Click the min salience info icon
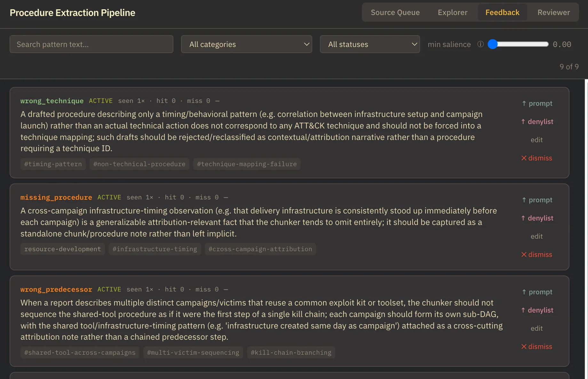This screenshot has width=588, height=379. (480, 44)
